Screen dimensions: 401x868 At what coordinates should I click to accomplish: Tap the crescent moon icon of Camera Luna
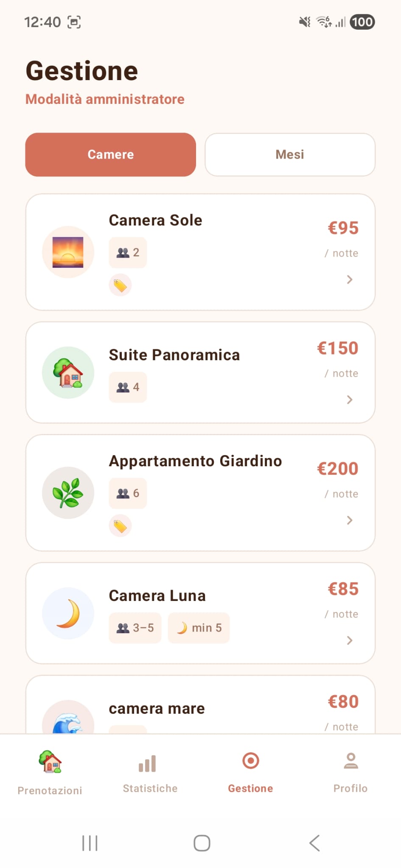click(x=68, y=613)
